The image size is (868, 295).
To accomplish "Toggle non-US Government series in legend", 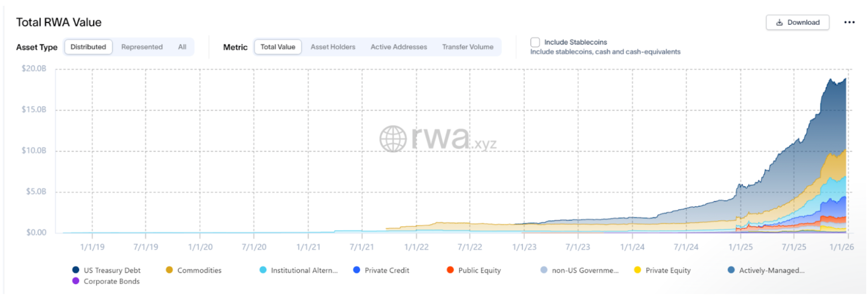I will click(x=585, y=270).
